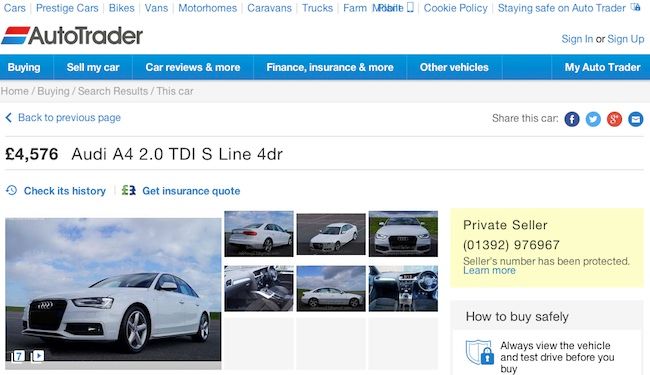The image size is (650, 375).
Task: Share this car by email icon
Action: 635,119
